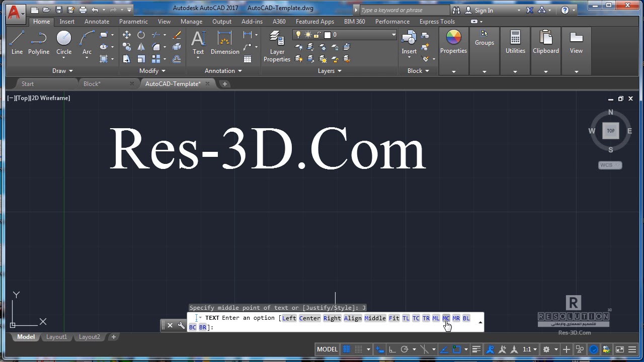
Task: Click the Plot printer icon
Action: point(83,10)
